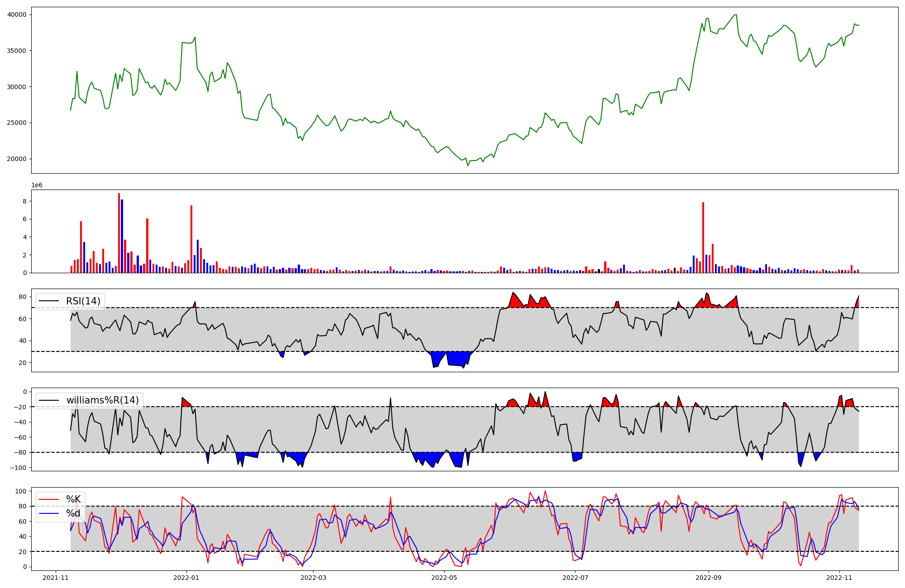The width and height of the screenshot is (905, 588).
Task: Click the 2021-11 x-axis date label
Action: pos(56,578)
